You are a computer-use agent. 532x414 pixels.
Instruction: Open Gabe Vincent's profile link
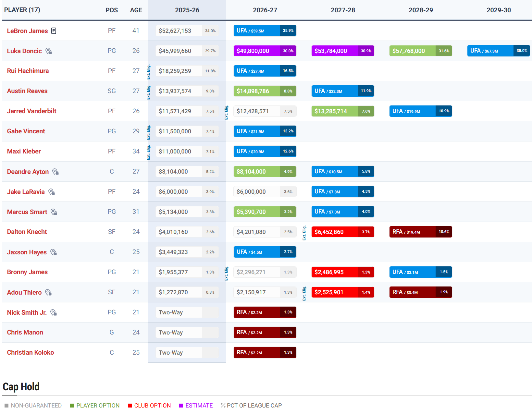pyautogui.click(x=26, y=131)
